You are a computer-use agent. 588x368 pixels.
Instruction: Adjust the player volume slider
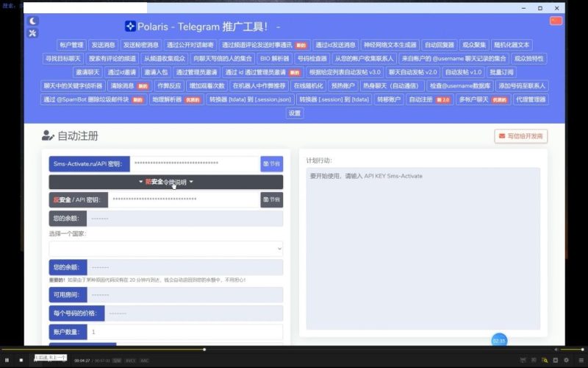[573, 350]
